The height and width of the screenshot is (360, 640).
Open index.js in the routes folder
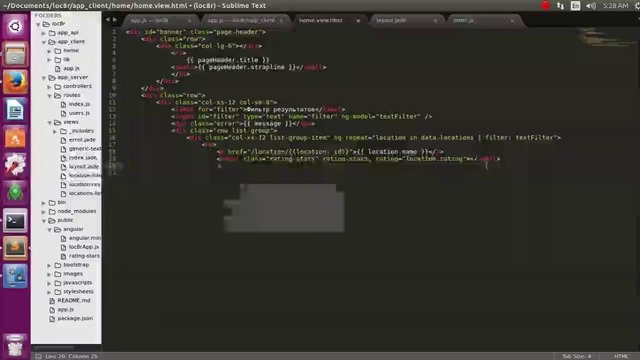pyautogui.click(x=79, y=104)
